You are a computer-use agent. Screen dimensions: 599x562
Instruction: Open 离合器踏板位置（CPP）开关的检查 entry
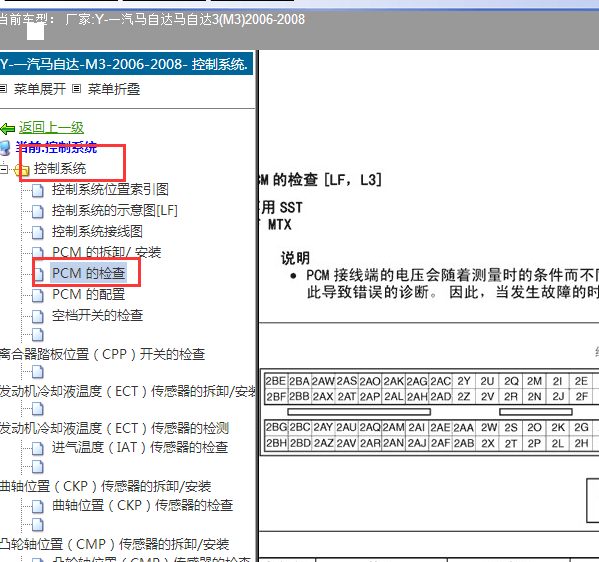[102, 354]
